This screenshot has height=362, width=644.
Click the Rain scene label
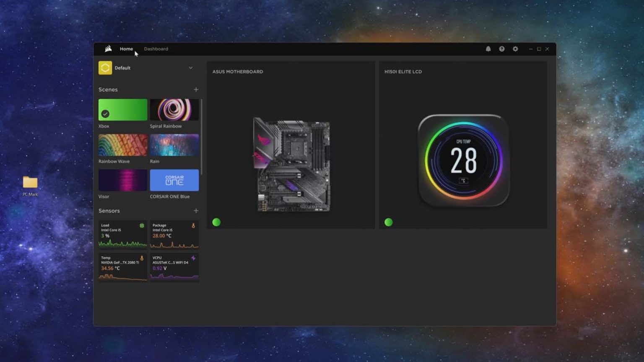coord(155,161)
